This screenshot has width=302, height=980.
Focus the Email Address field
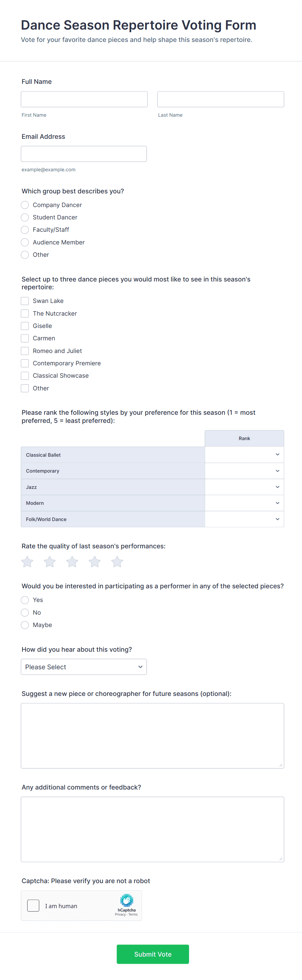tap(83, 154)
